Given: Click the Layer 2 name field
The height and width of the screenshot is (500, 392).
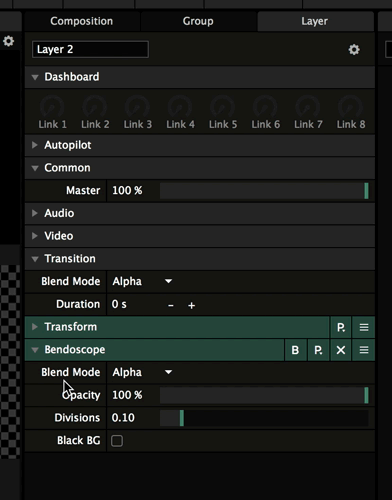Looking at the screenshot, I should tap(90, 49).
